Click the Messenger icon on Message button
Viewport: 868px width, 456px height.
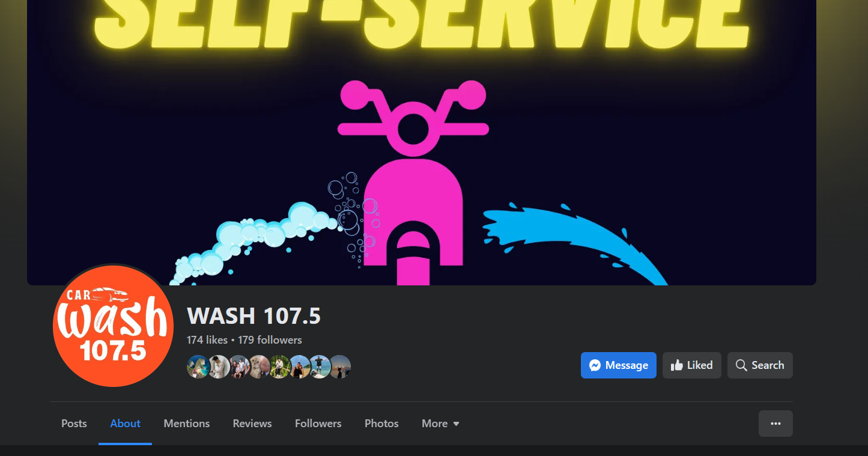click(595, 365)
